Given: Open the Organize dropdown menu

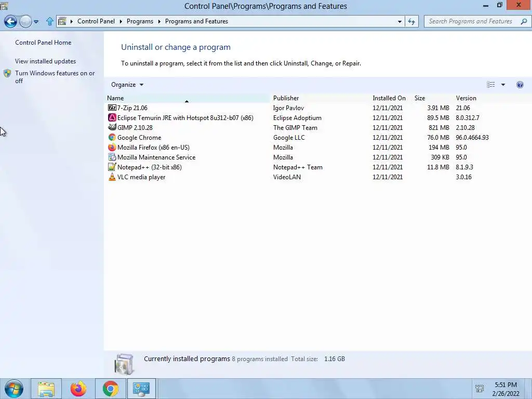Looking at the screenshot, I should [x=127, y=85].
